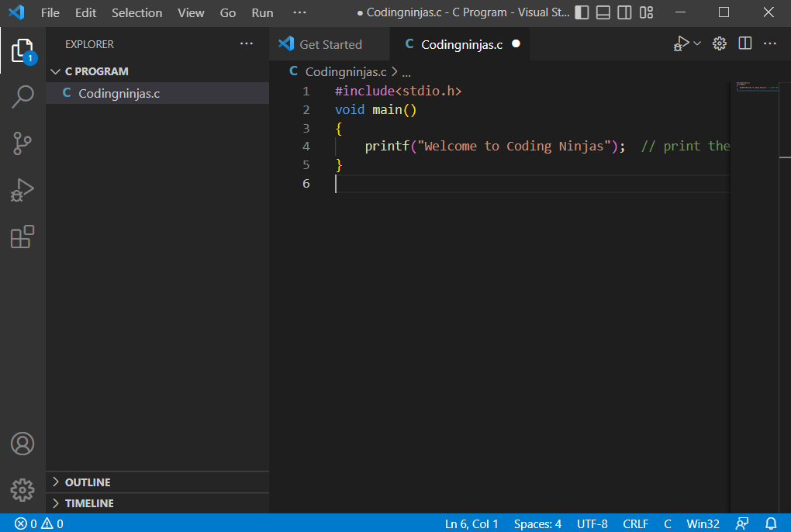Select Codingninjas.c in the Explorer tree
This screenshot has height=532, width=791.
(119, 94)
